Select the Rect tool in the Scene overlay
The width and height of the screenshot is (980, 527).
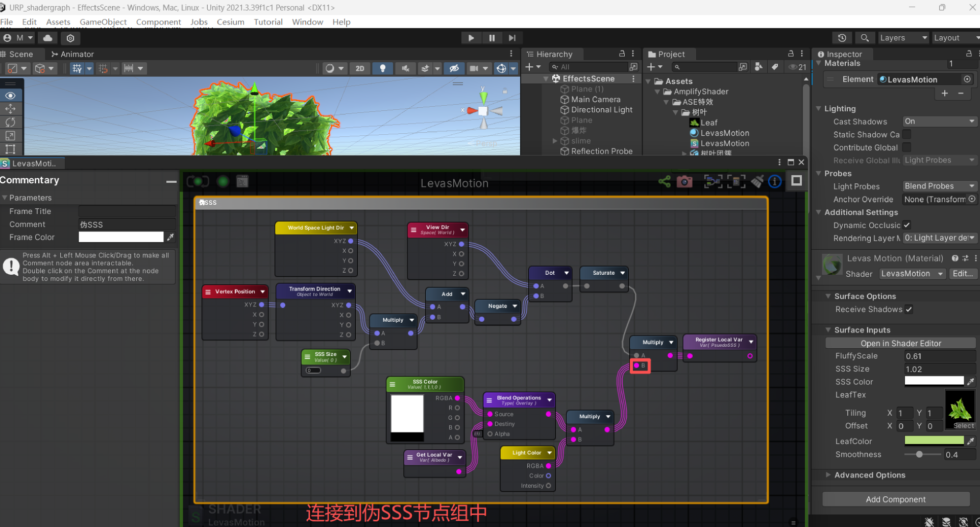tap(10, 149)
